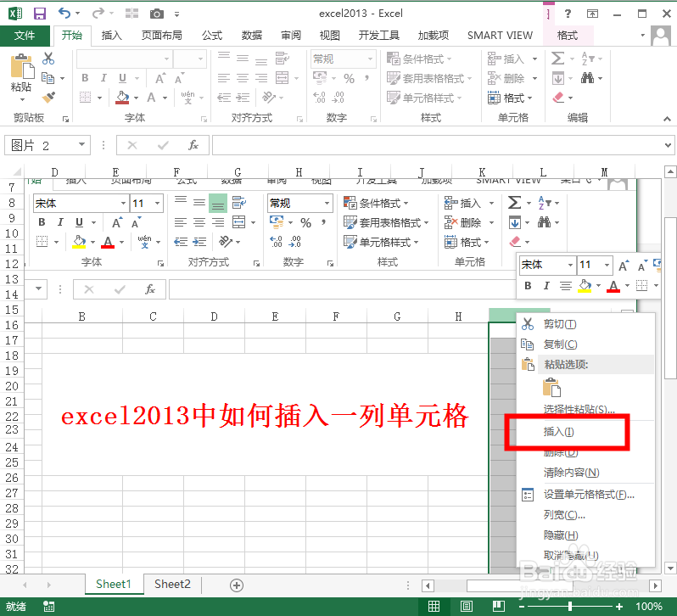Click the next-sheet arrow left of the Sheet1 tab

[x=49, y=585]
